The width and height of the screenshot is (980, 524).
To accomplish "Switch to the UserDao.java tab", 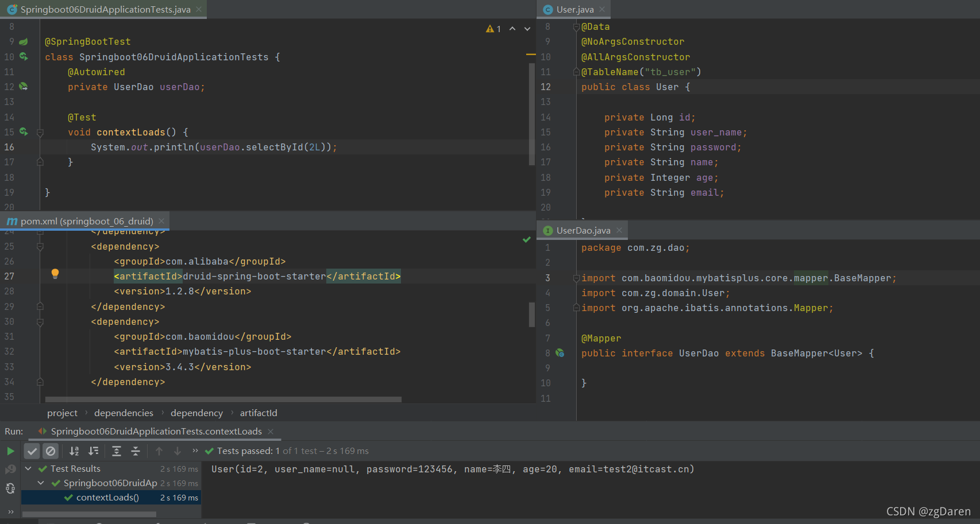I will [583, 231].
